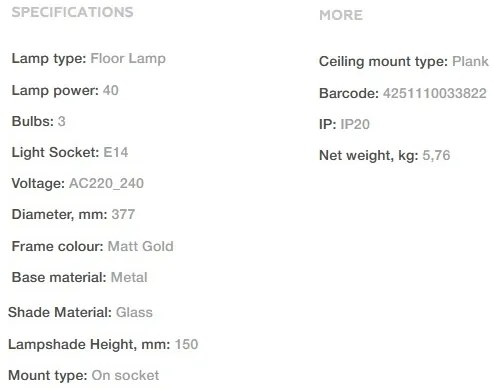
Task: Select the E14 light socket value
Action: 116,152
